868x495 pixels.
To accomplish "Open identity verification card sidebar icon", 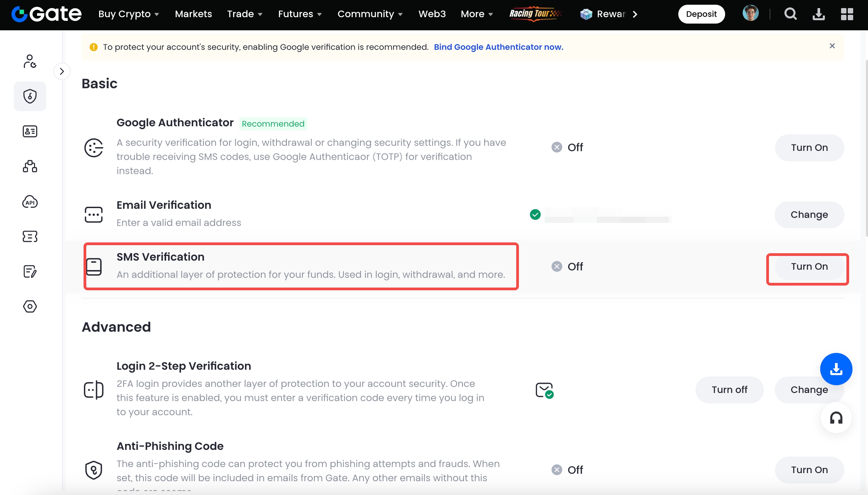I will click(30, 131).
